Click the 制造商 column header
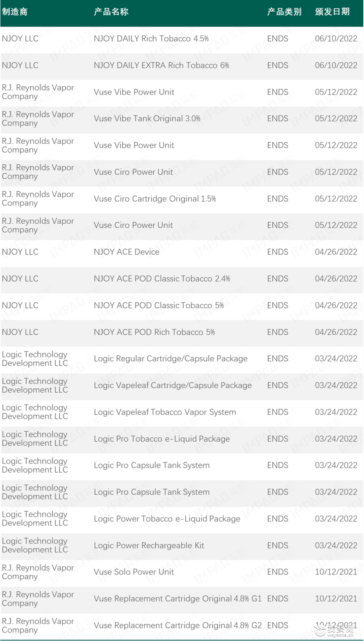The height and width of the screenshot is (641, 364). click(15, 12)
